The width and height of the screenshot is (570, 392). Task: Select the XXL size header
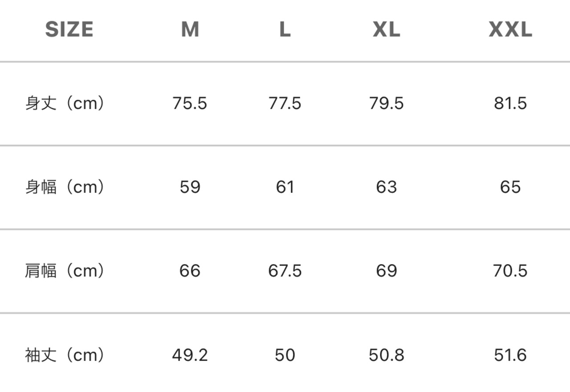510,29
